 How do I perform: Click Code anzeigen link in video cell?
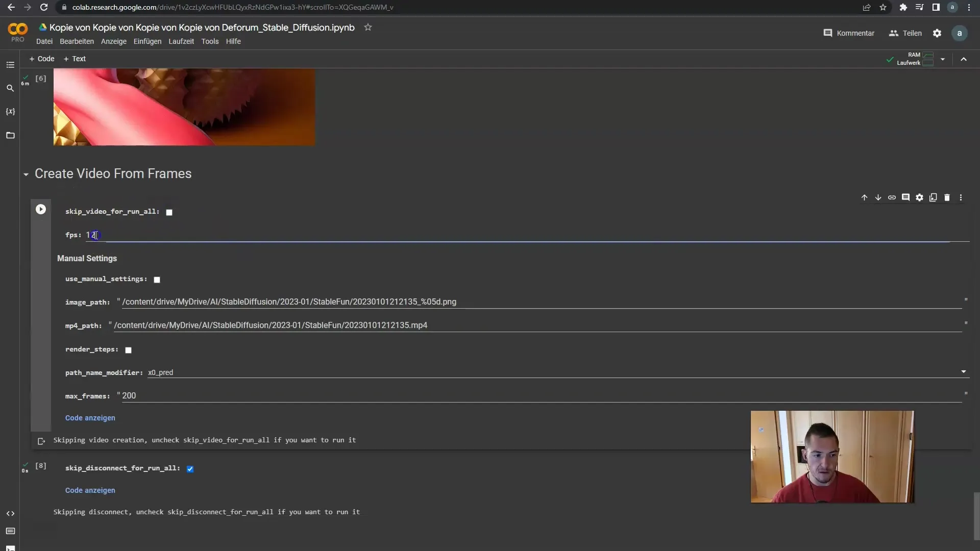90,418
